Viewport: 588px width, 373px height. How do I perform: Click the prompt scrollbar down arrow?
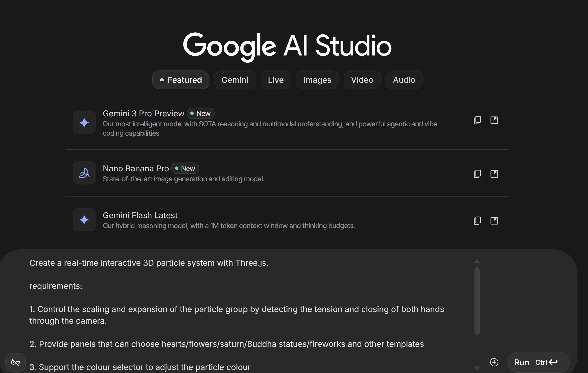(x=477, y=368)
